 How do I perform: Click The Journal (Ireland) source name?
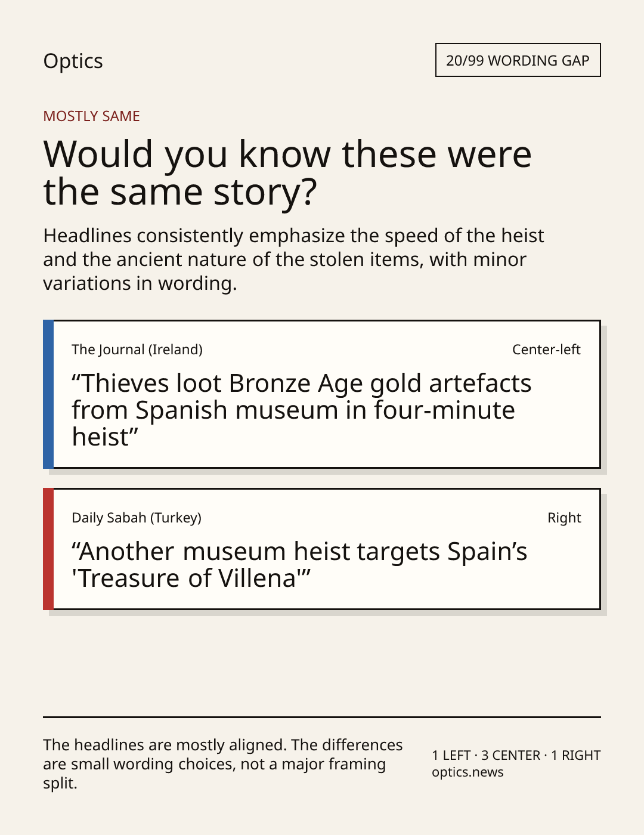tap(137, 350)
